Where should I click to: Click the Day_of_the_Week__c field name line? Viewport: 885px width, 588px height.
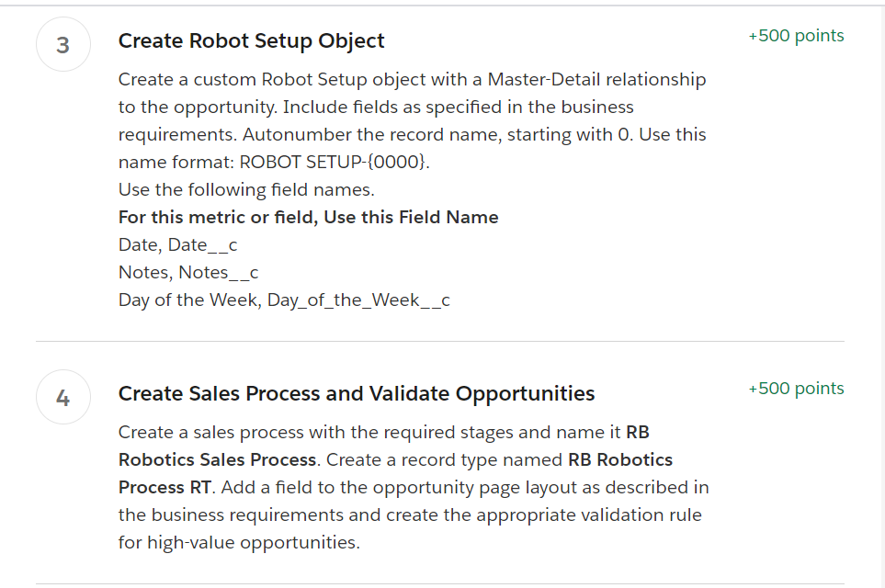(284, 300)
